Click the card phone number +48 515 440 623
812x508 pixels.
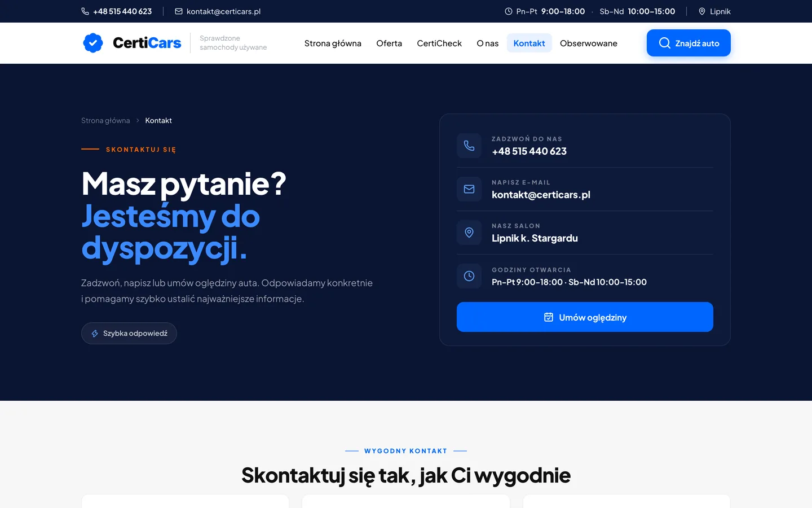click(x=529, y=151)
